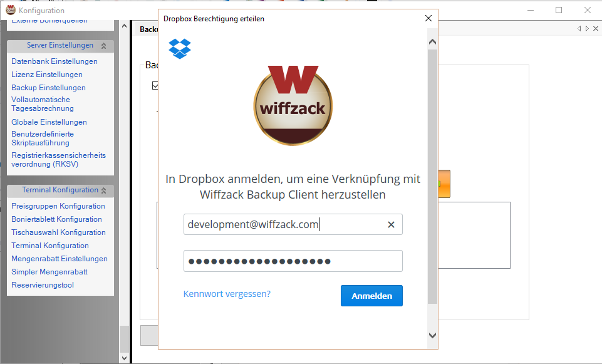Focus the password input field
This screenshot has height=364, width=602.
(293, 261)
